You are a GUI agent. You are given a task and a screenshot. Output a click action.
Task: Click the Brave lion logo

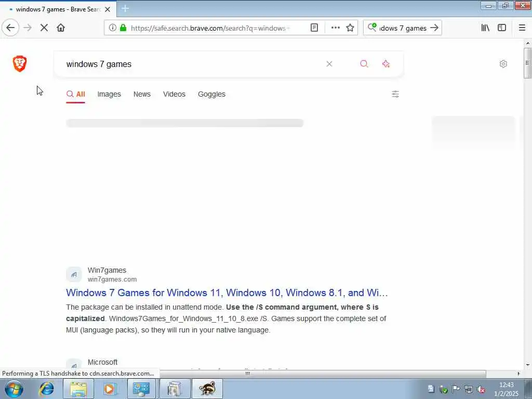[x=20, y=64]
